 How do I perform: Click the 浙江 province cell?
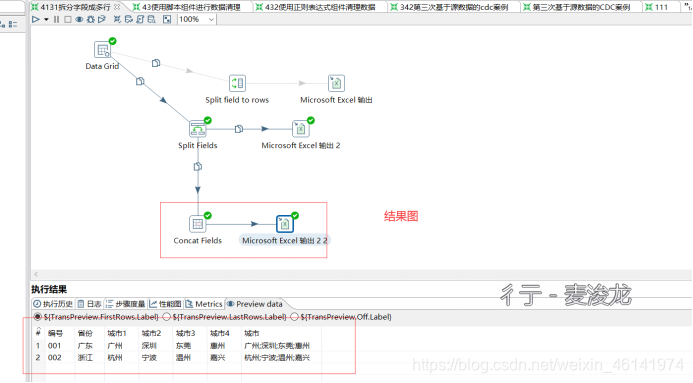85,357
